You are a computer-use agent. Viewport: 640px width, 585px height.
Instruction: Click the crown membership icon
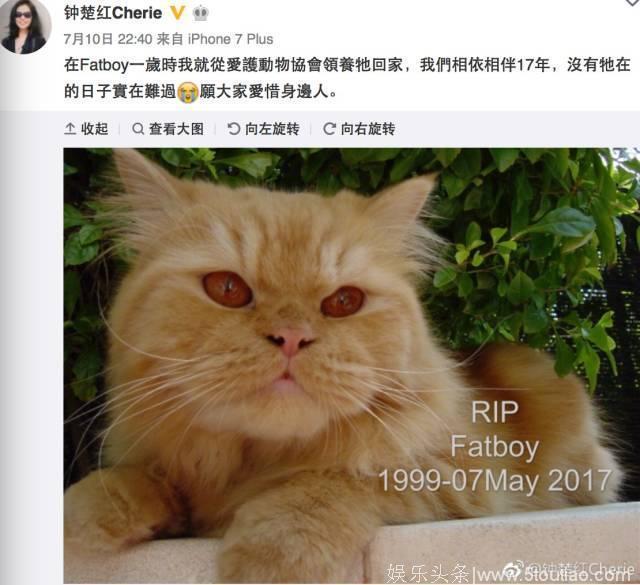click(x=200, y=13)
